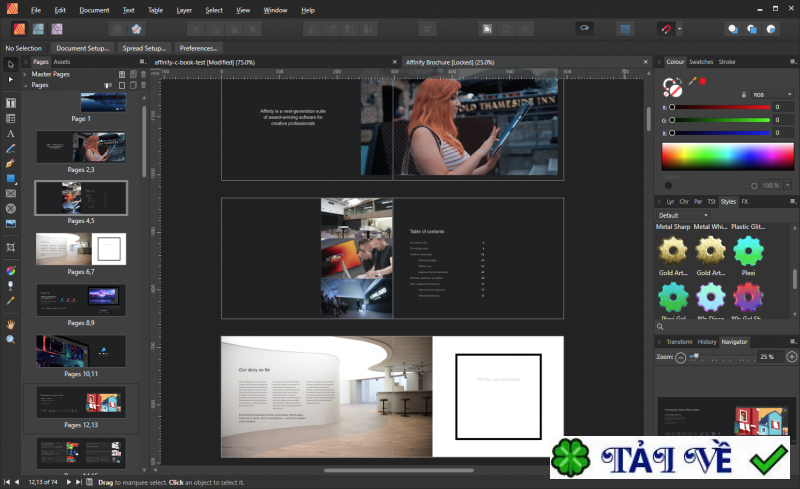This screenshot has width=800, height=489.
Task: Click the red channel slider
Action: pyautogui.click(x=720, y=107)
